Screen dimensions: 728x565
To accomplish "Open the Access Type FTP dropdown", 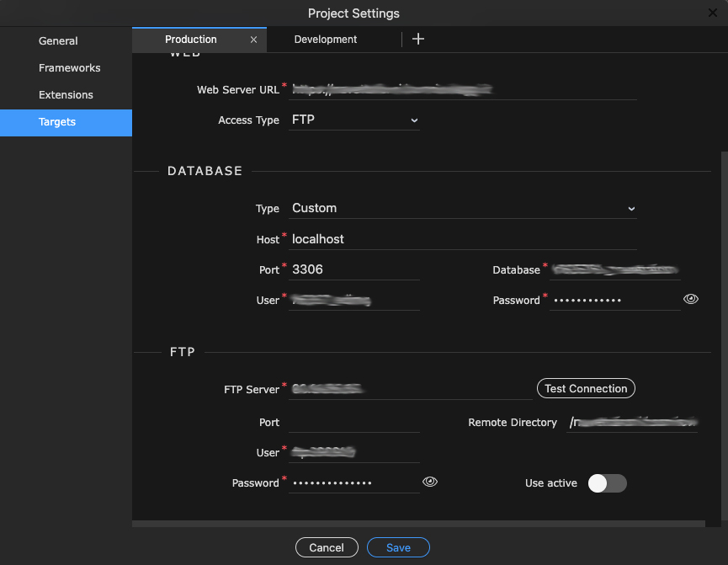I will pyautogui.click(x=354, y=120).
